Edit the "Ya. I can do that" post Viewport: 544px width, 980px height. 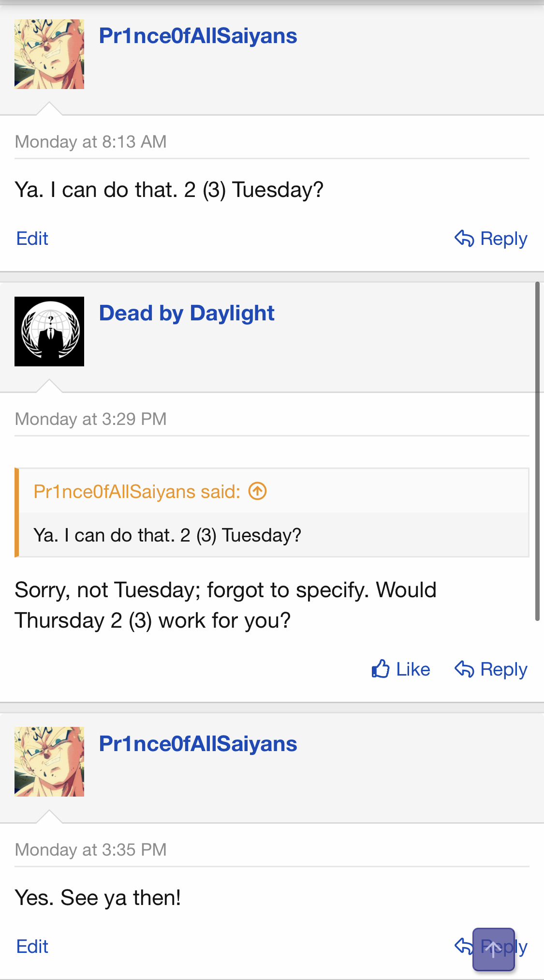(32, 239)
